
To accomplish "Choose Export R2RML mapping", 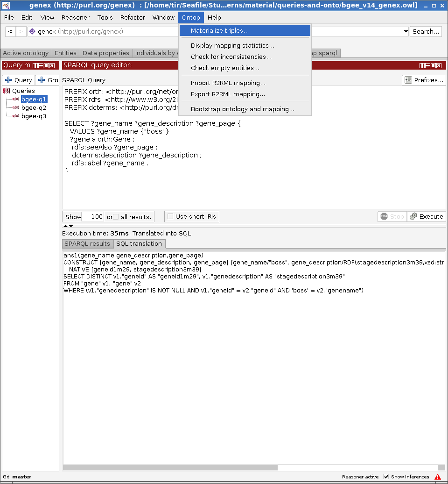I will tap(245, 94).
